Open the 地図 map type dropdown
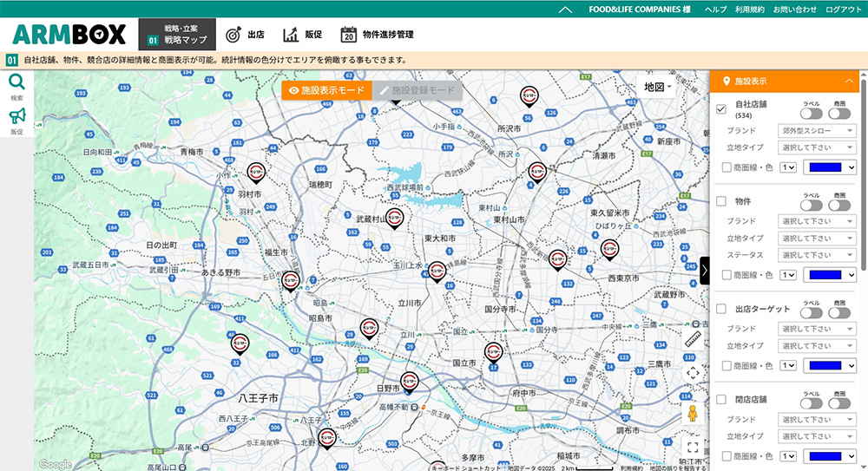 [658, 88]
